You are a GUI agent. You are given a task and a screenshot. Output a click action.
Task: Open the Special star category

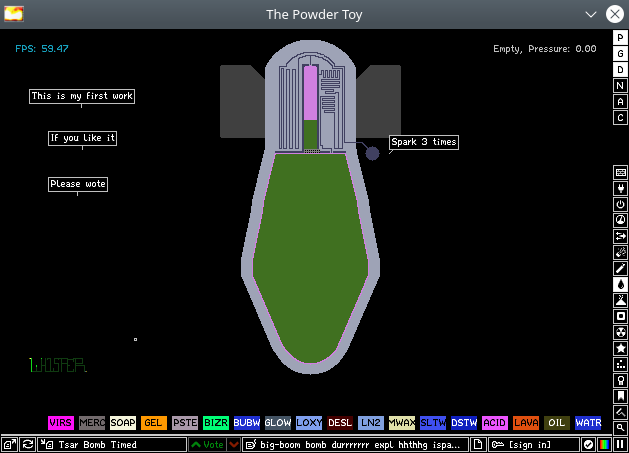[620, 348]
